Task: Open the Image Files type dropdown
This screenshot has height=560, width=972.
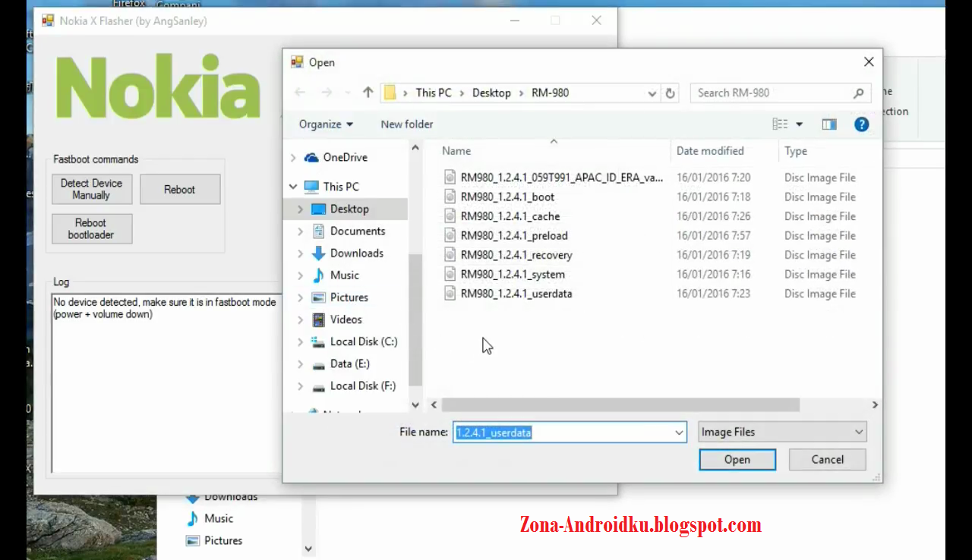Action: [782, 432]
